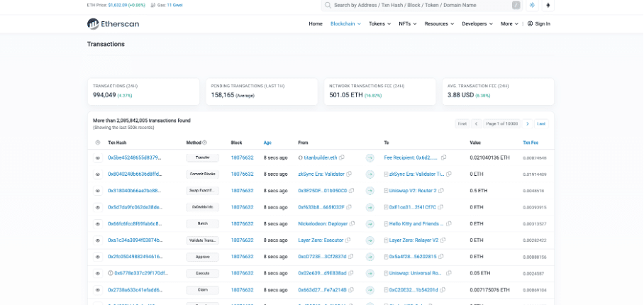Viewport: 644px width, 305px height.
Task: Click the 501.05 ETH network fee value
Action: (x=346, y=95)
